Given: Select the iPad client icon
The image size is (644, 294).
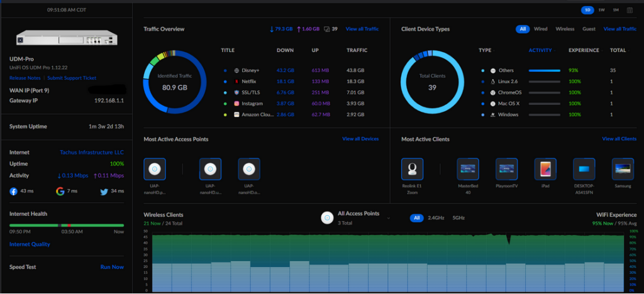Looking at the screenshot, I should [545, 169].
